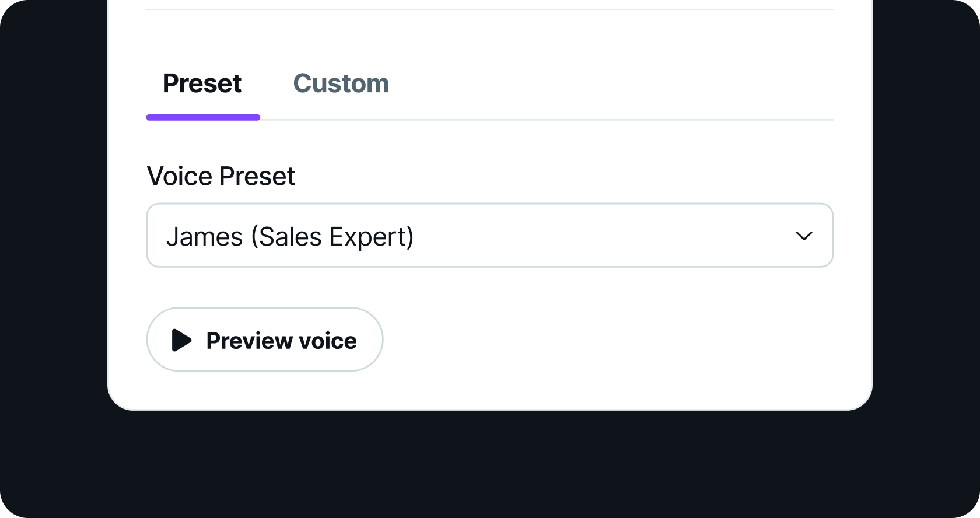Click the purple active indicator under Preset
Image resolution: width=980 pixels, height=518 pixels.
click(x=203, y=117)
